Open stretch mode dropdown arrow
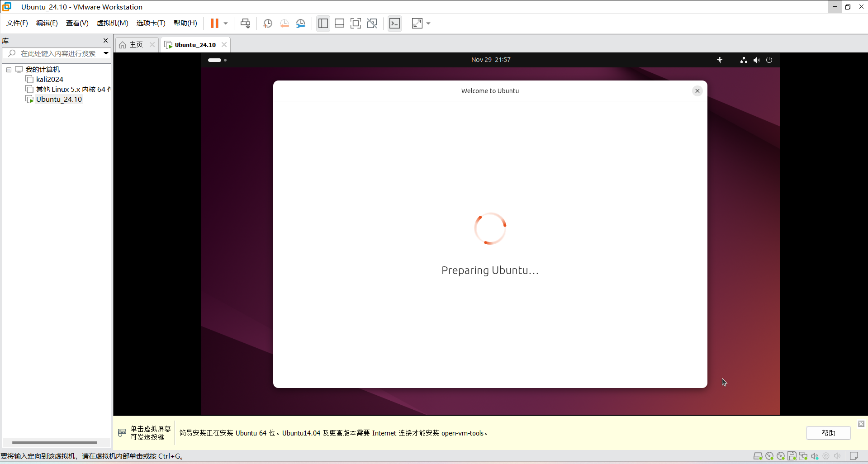Image resolution: width=868 pixels, height=464 pixels. (428, 24)
